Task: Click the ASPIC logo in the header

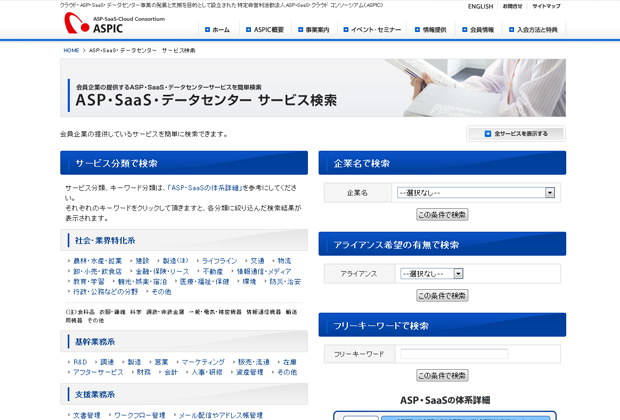Action: click(x=114, y=23)
